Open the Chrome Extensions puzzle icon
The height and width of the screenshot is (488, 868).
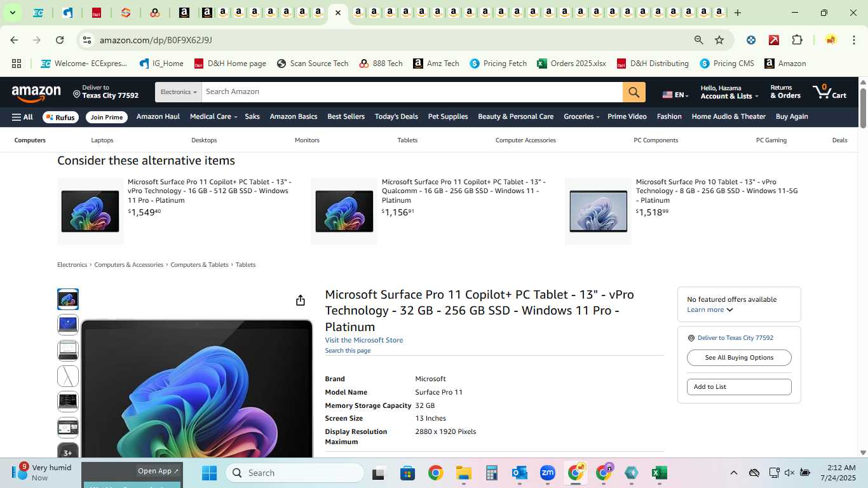click(797, 40)
